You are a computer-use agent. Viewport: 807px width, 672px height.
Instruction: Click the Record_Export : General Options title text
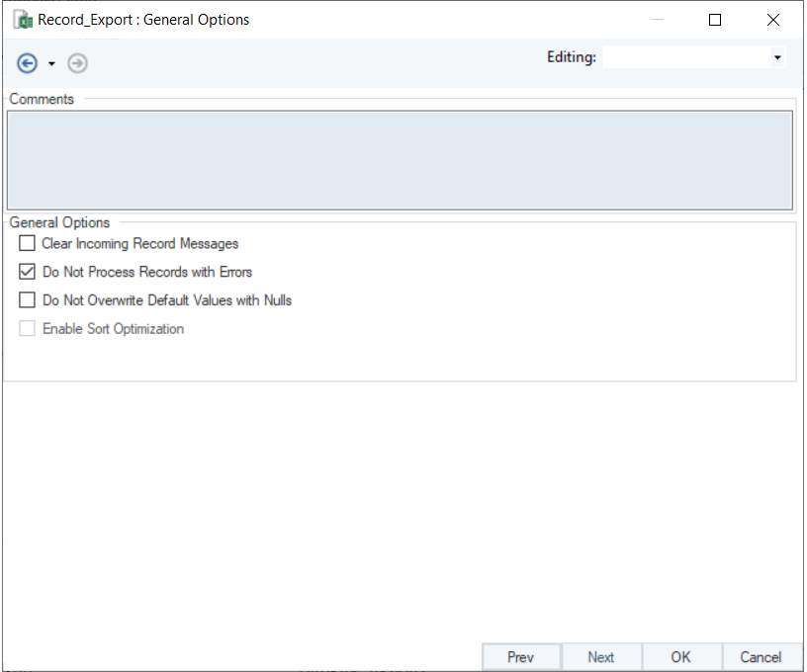[143, 20]
